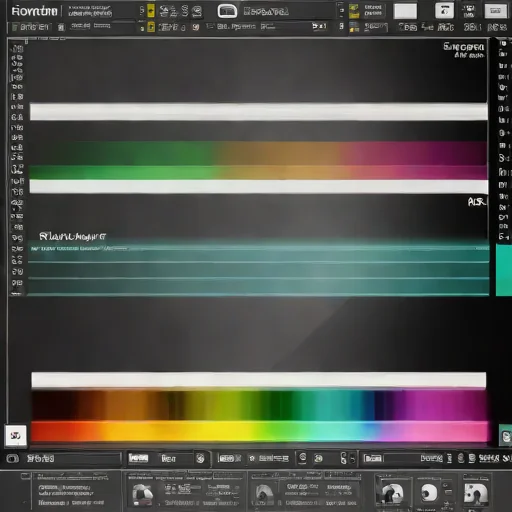
Task: Click the circular icon next to second bottom field
Action: point(200,459)
